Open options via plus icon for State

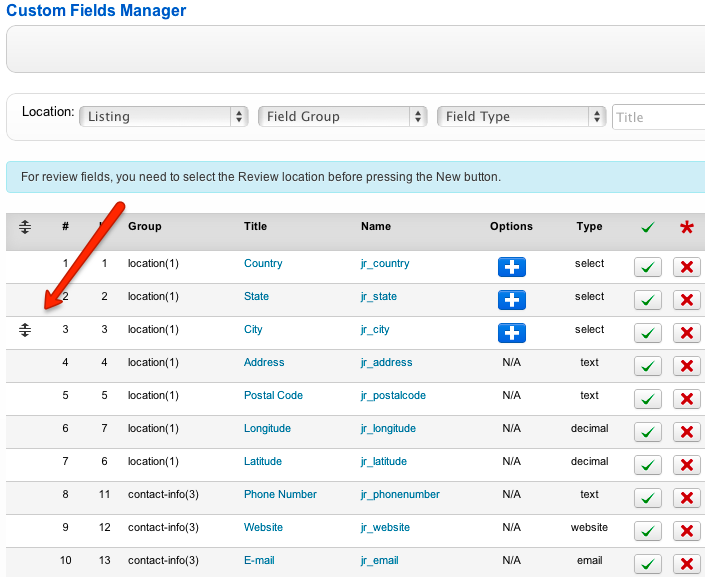pos(511,300)
